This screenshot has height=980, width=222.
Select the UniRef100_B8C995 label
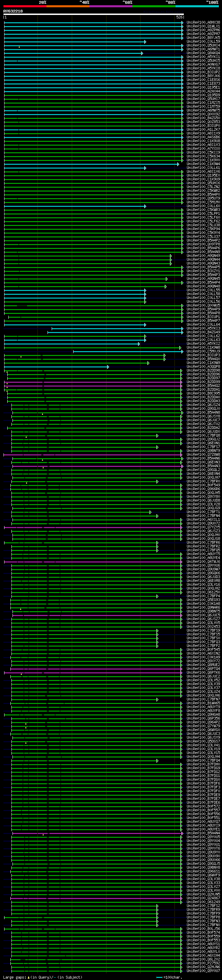[x=203, y=394]
